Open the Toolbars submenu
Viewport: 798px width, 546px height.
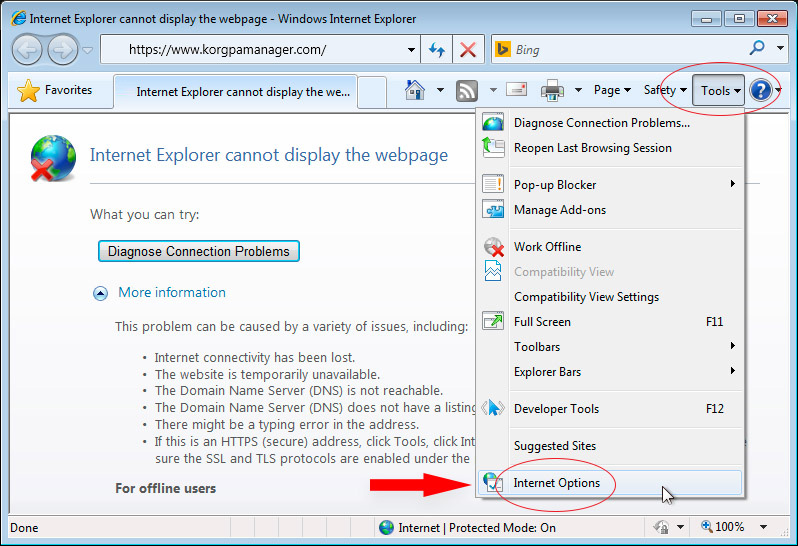coord(611,347)
